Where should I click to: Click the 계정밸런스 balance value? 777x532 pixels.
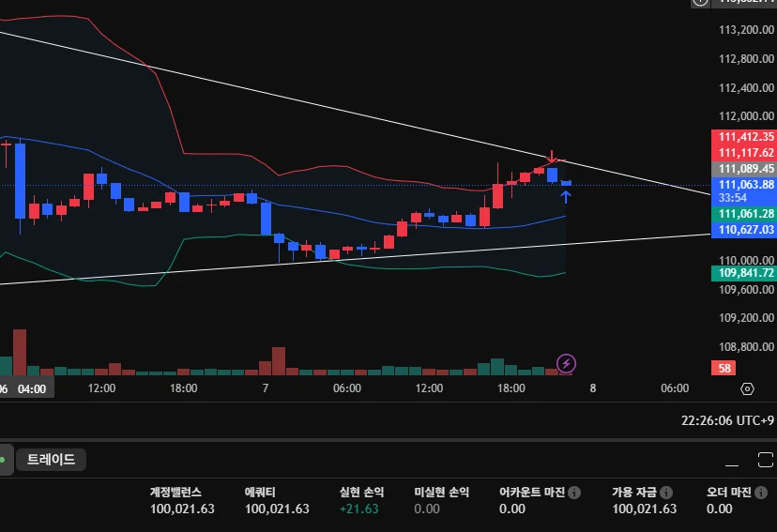point(182,509)
